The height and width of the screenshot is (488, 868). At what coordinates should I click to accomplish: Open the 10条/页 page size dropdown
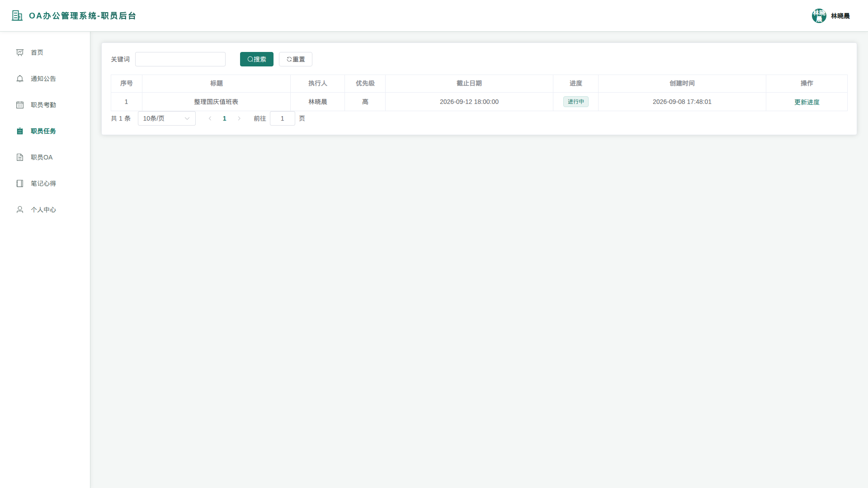click(167, 118)
